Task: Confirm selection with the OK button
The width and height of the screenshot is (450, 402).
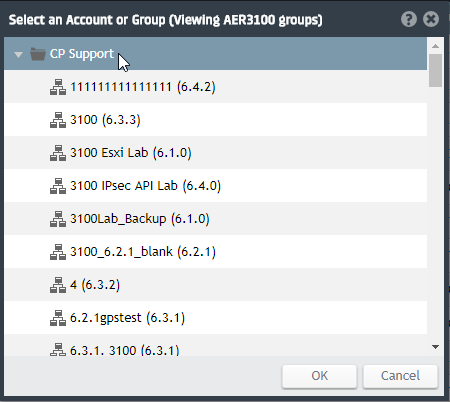Action: pos(319,376)
